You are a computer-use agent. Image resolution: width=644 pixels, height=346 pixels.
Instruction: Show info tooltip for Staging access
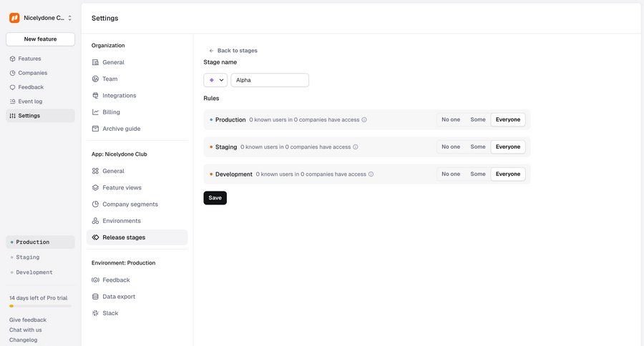[355, 147]
